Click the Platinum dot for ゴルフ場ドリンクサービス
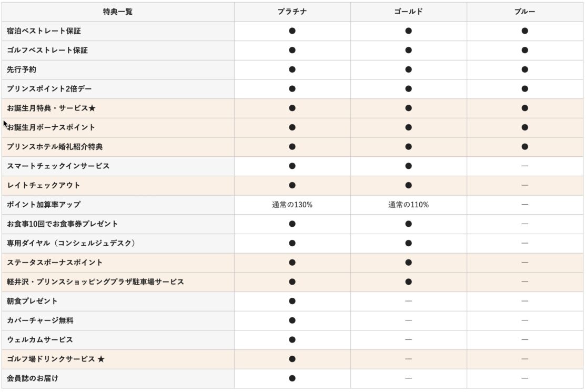Viewport: 586px width, 392px height. click(x=292, y=359)
